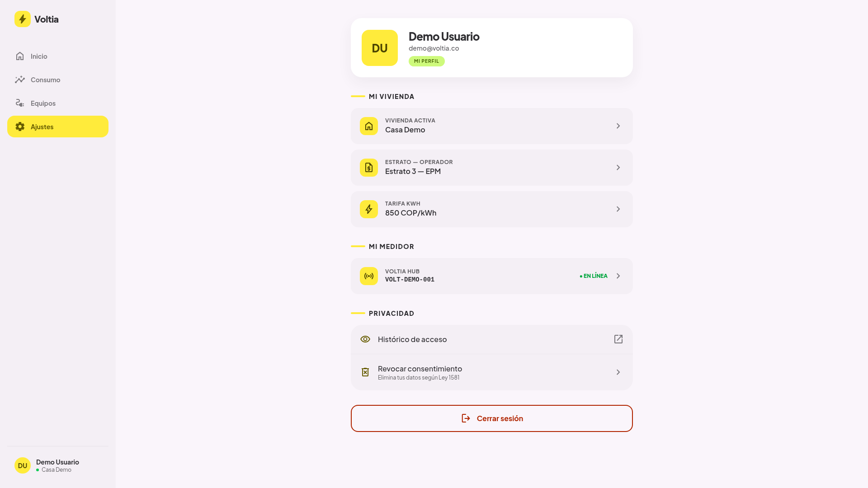Open Revocar consentimiento chevron
The height and width of the screenshot is (488, 868).
[618, 372]
